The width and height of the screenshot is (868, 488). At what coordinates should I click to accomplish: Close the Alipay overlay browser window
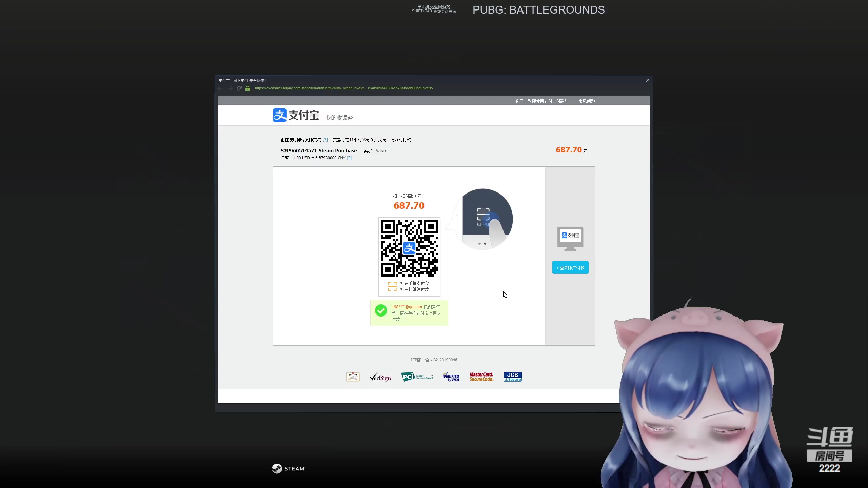coord(647,80)
